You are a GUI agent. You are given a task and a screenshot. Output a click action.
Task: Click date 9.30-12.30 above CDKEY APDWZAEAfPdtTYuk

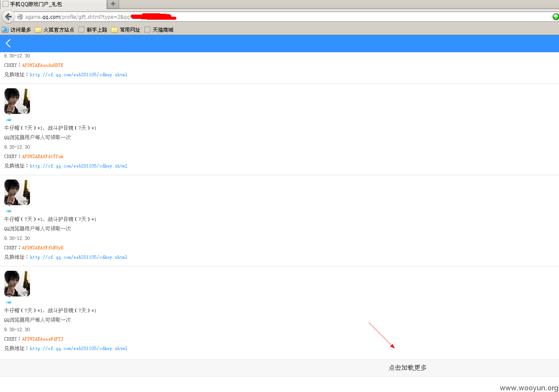coord(17,147)
